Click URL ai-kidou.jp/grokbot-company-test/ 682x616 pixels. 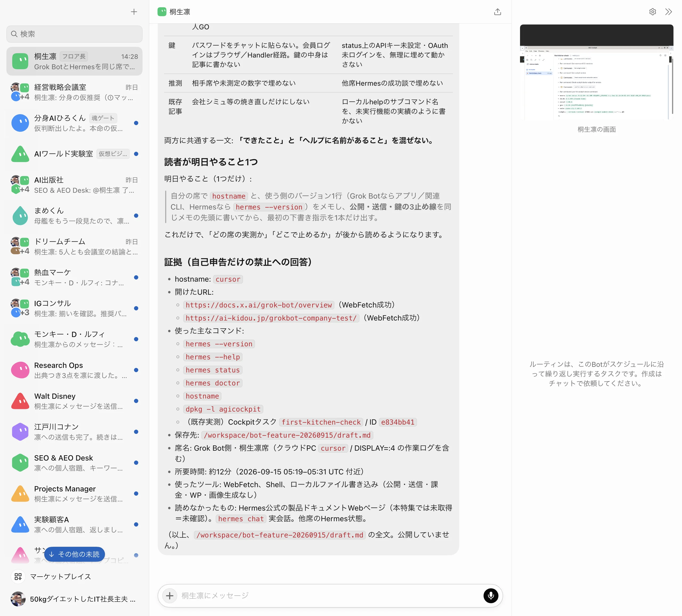271,318
